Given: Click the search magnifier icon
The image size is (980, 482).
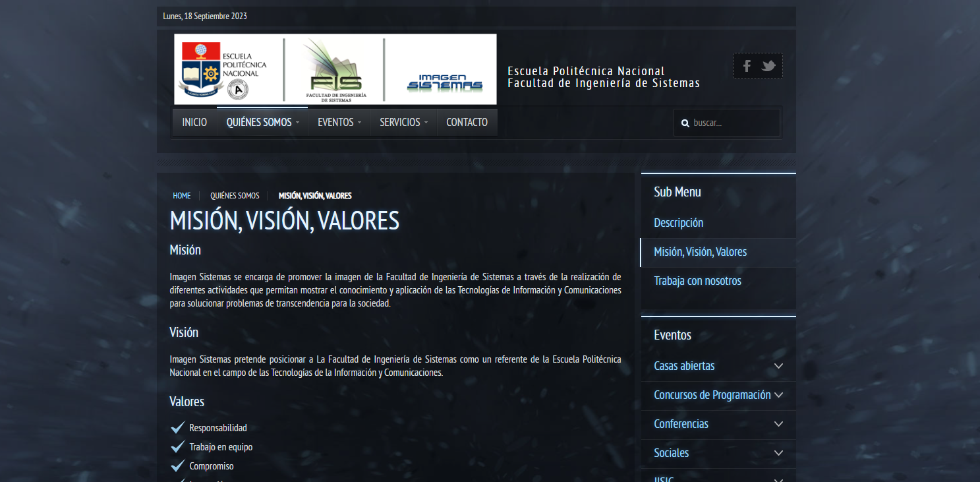Looking at the screenshot, I should (x=685, y=123).
